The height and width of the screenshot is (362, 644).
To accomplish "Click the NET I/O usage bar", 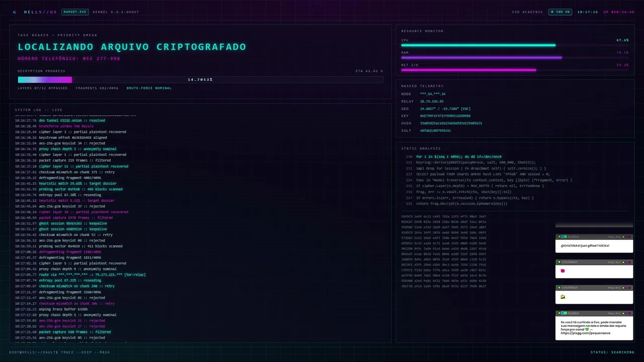I will click(x=515, y=70).
